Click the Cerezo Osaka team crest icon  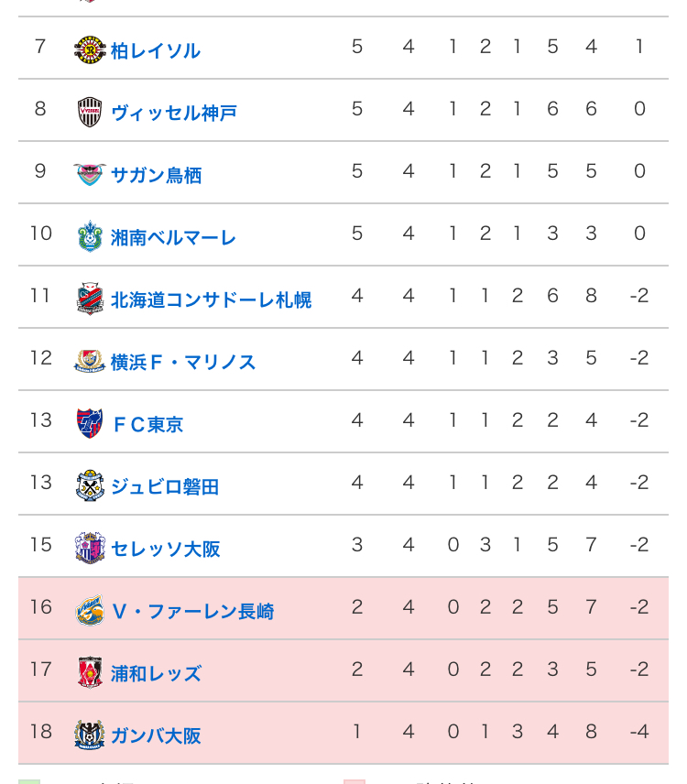pos(90,548)
